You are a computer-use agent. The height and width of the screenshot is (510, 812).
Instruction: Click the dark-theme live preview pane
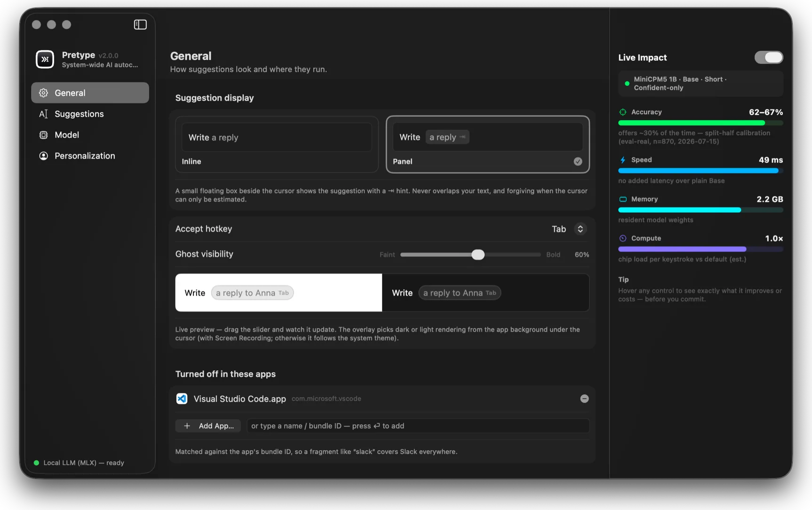coord(486,293)
